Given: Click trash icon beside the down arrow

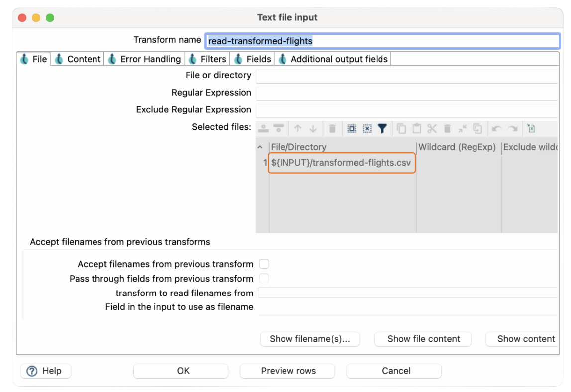Looking at the screenshot, I should [332, 129].
